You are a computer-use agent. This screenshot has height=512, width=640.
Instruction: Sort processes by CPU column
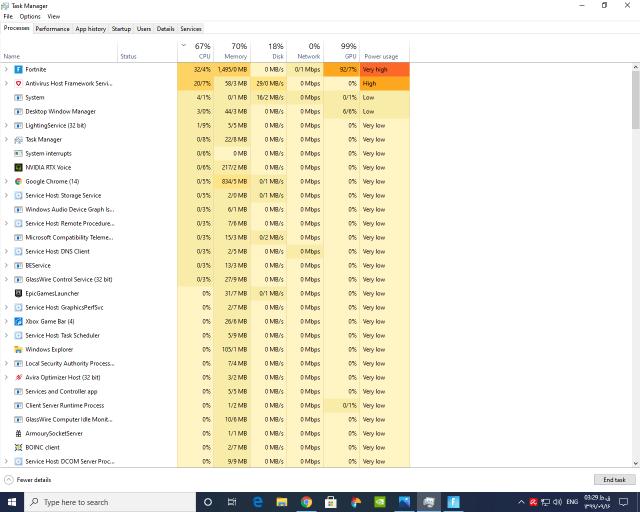(195, 51)
